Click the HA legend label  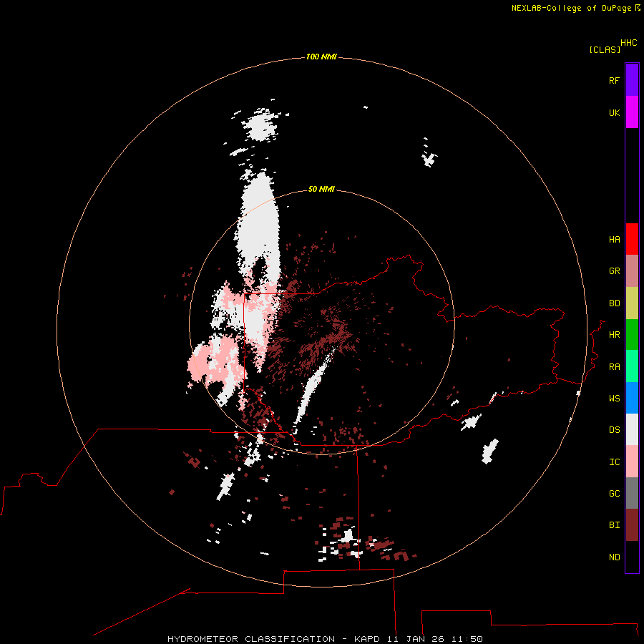click(614, 240)
